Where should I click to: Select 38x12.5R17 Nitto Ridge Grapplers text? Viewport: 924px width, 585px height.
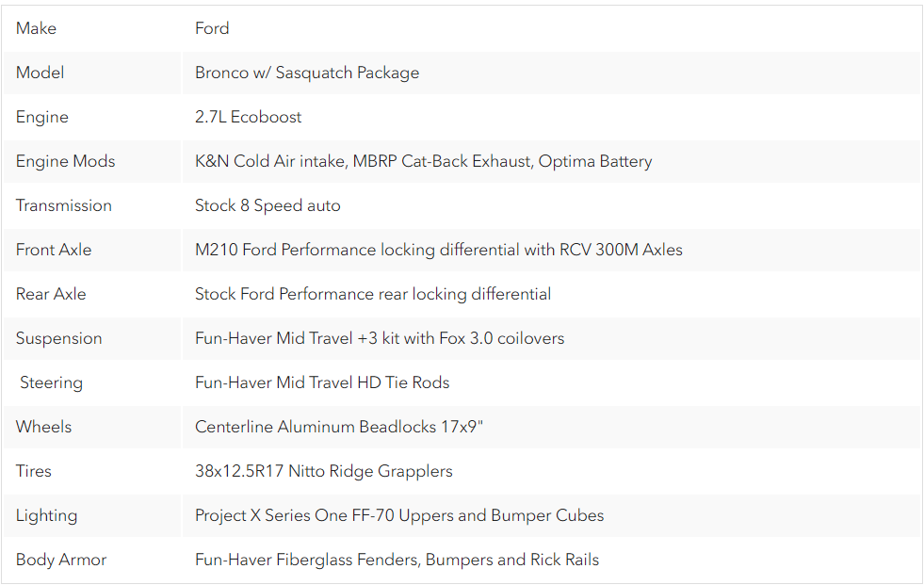coord(323,471)
